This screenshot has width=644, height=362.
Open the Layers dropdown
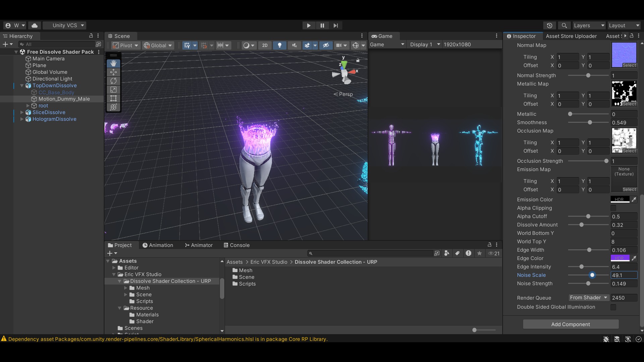[589, 25]
